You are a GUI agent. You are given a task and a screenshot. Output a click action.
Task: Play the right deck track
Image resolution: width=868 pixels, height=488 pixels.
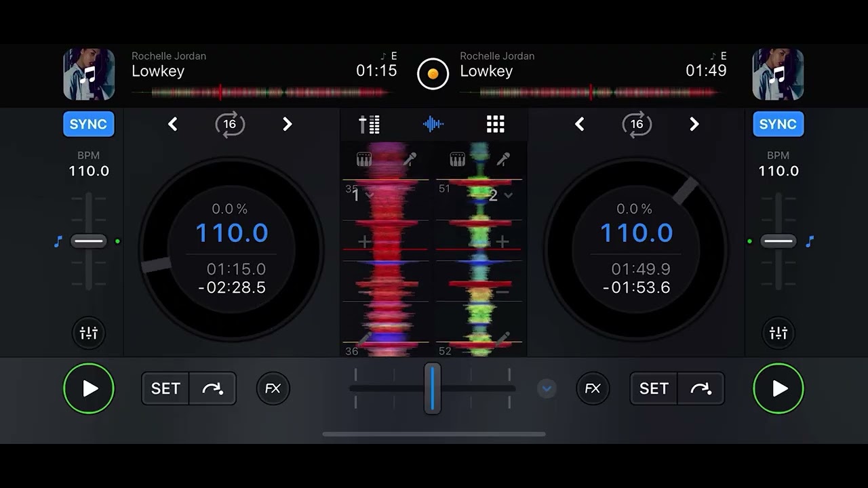(x=778, y=388)
